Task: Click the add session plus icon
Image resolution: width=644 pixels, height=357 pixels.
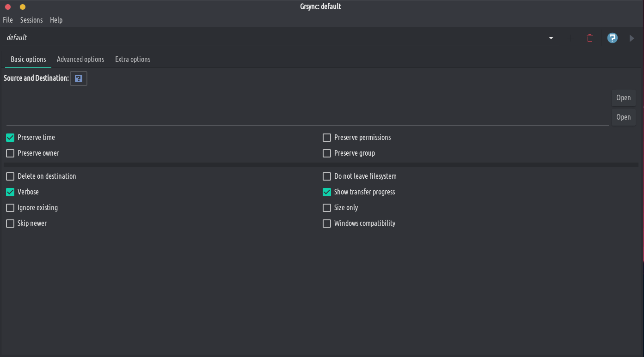Action: point(570,38)
